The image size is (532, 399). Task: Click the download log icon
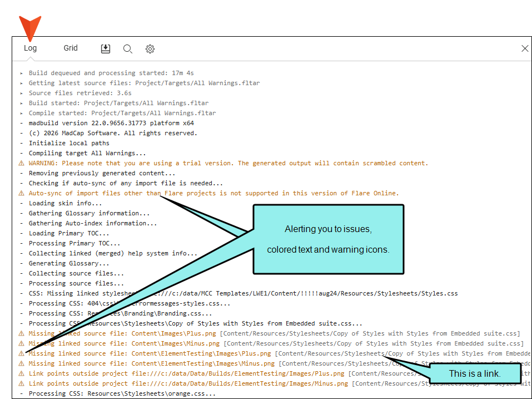[x=106, y=49]
